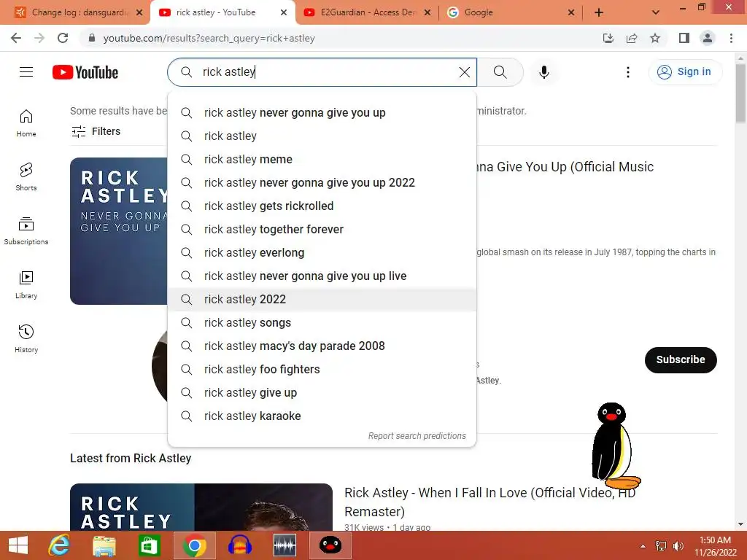This screenshot has width=747, height=560.
Task: Toggle the Chrome side panel icon
Action: pos(684,38)
